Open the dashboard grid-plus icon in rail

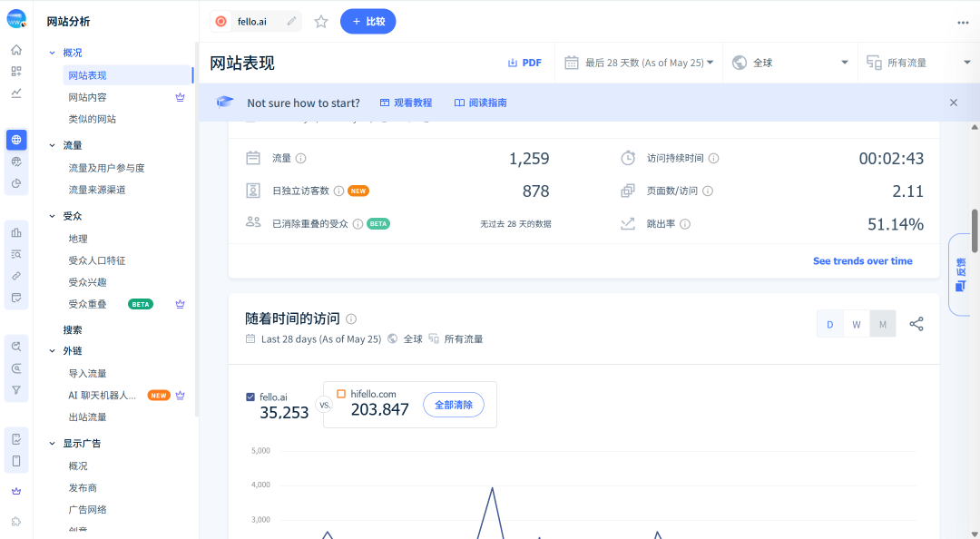(x=16, y=72)
